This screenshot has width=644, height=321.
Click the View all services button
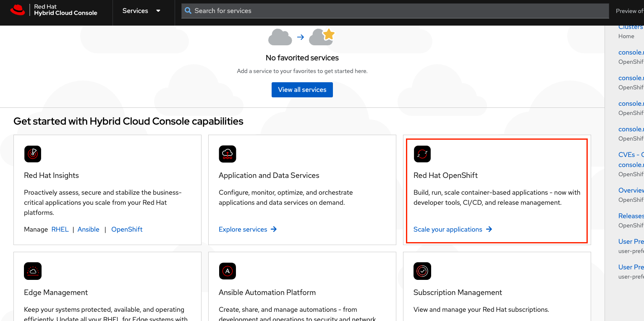coord(302,90)
